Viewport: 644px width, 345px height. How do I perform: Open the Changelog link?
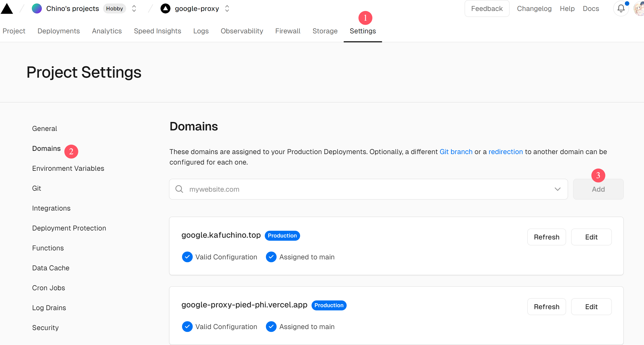pos(534,9)
